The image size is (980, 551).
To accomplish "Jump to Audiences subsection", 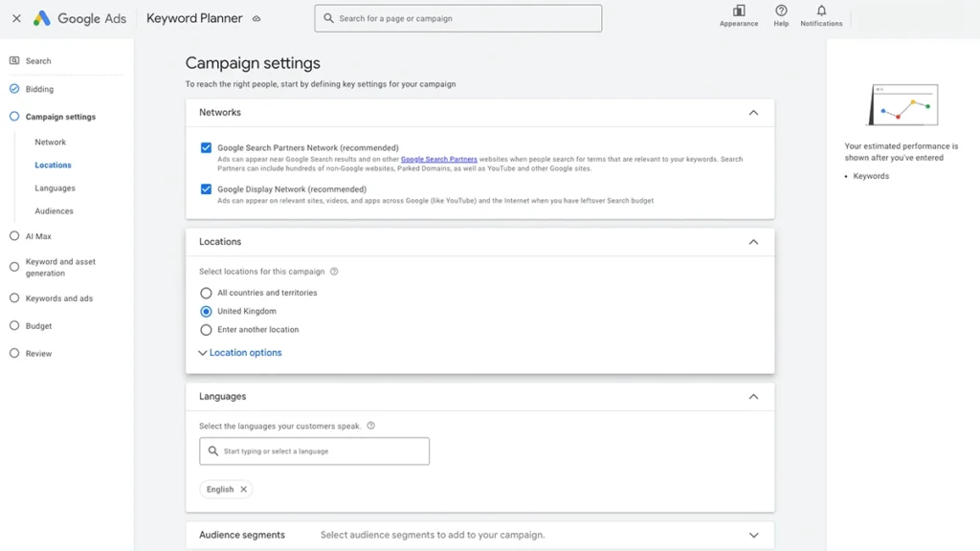I will point(54,211).
